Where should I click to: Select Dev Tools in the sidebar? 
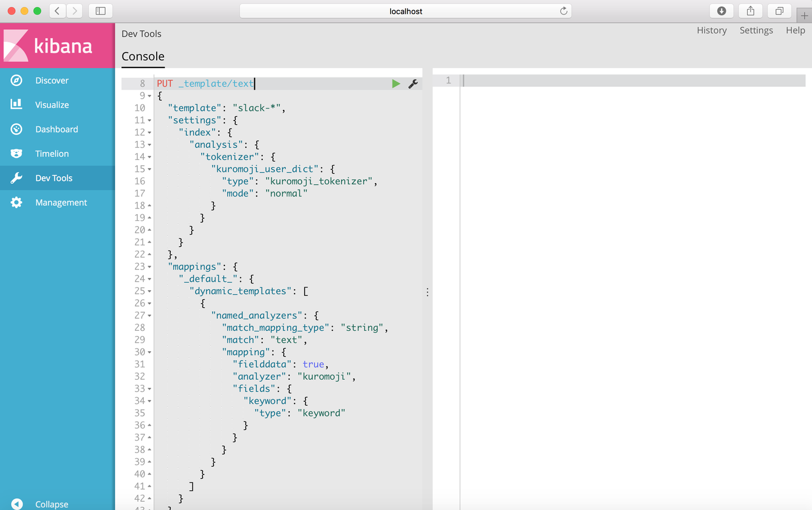54,178
